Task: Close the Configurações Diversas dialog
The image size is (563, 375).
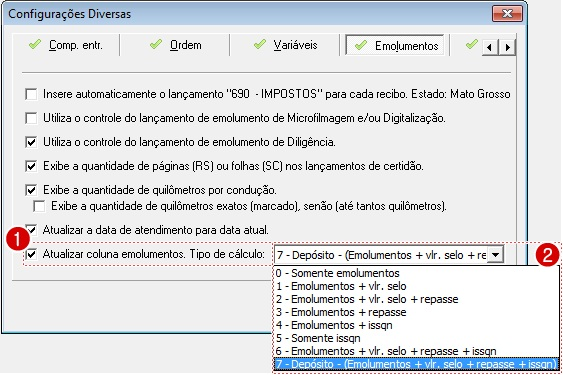Action: pos(507,14)
